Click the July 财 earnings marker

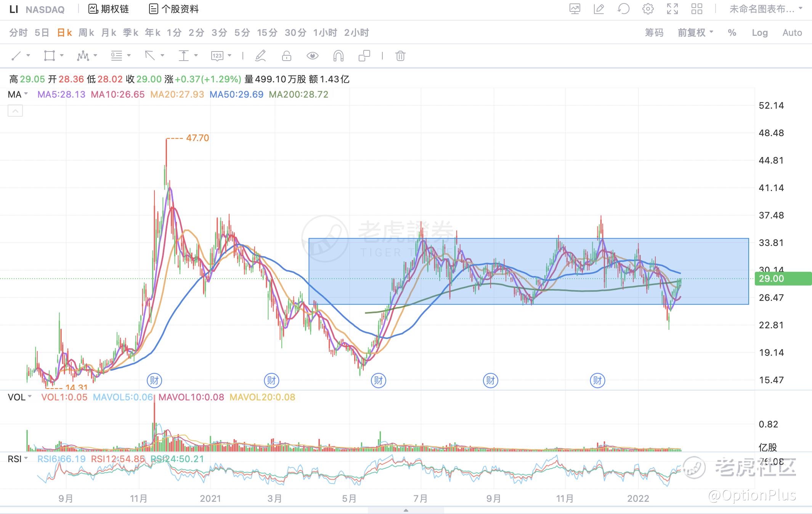click(378, 380)
